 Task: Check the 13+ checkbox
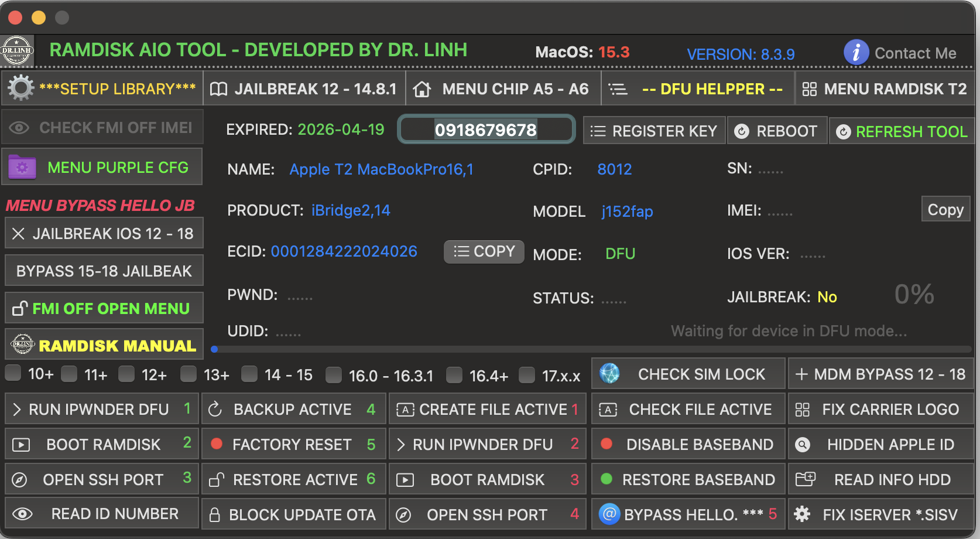pos(189,373)
